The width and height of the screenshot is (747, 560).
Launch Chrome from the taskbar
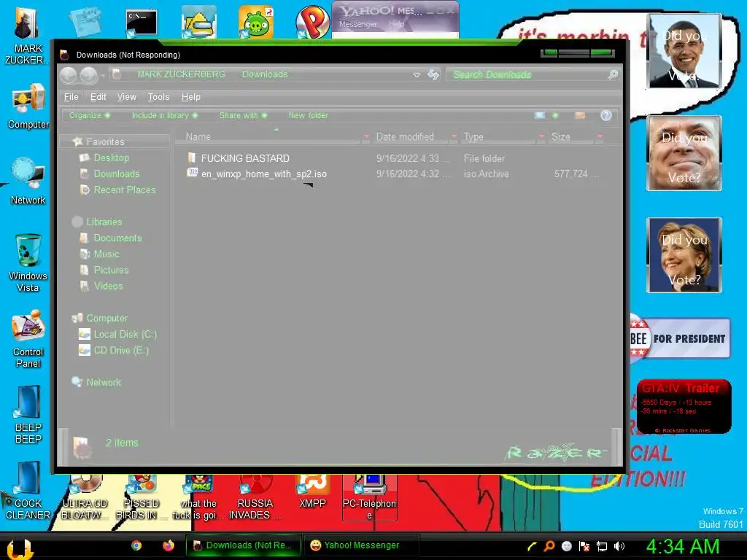[136, 545]
